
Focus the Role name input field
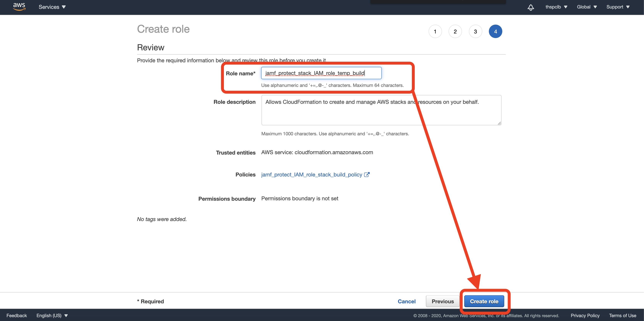pos(321,73)
